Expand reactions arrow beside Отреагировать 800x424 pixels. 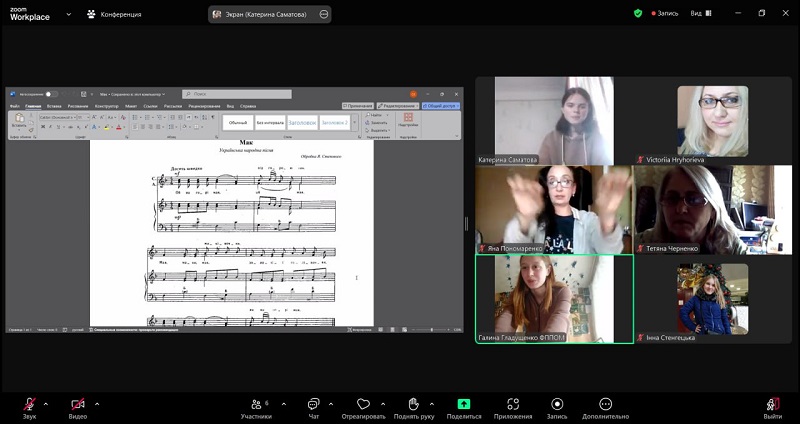[383, 404]
